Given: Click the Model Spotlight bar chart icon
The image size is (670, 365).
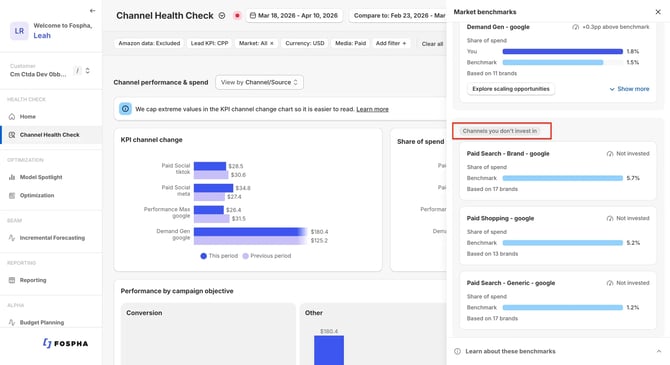Looking at the screenshot, I should tap(12, 177).
